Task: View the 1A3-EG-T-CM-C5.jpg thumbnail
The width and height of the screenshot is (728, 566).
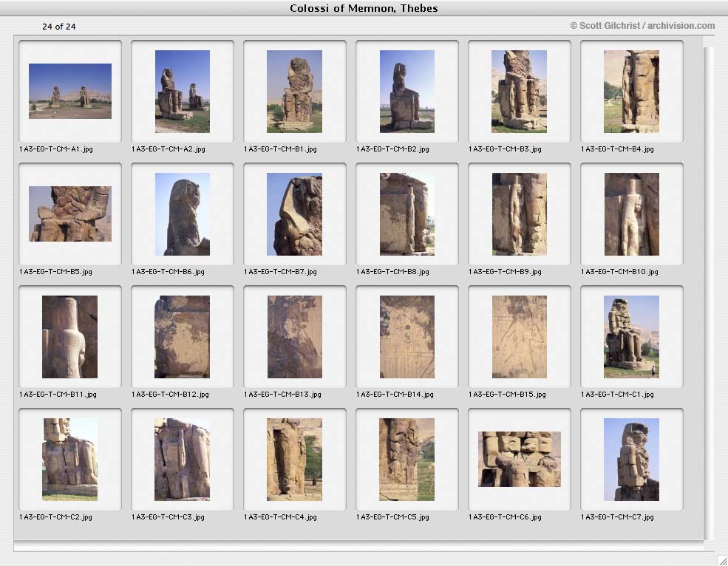Action: (406, 459)
